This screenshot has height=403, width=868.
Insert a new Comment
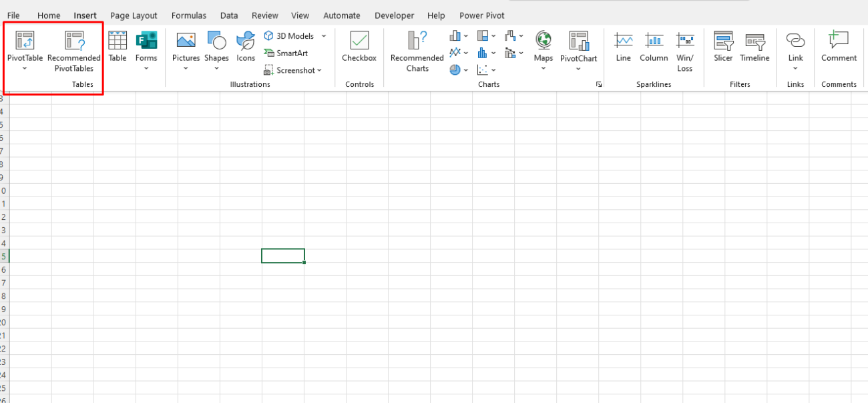click(x=839, y=47)
